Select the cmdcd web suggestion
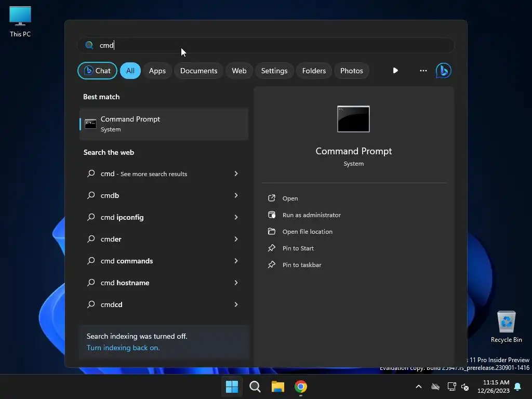The image size is (532, 399). [164, 304]
